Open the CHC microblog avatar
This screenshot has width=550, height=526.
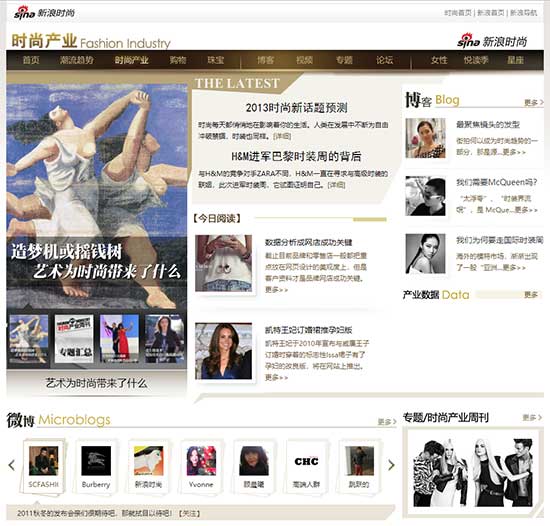pos(307,460)
